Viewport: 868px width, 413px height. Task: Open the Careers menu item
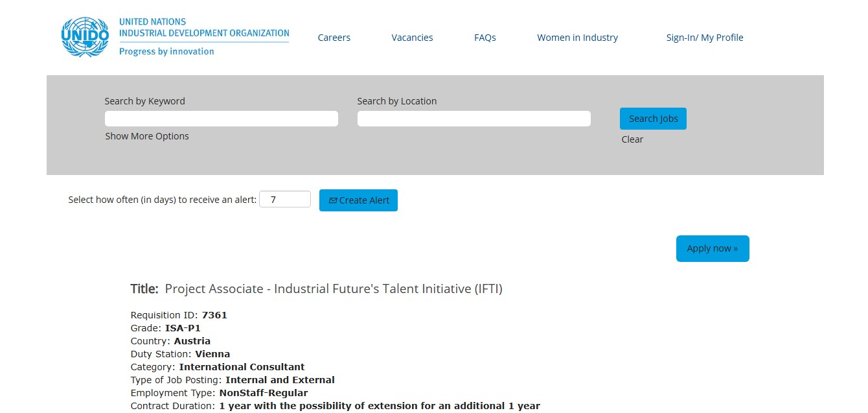point(334,38)
